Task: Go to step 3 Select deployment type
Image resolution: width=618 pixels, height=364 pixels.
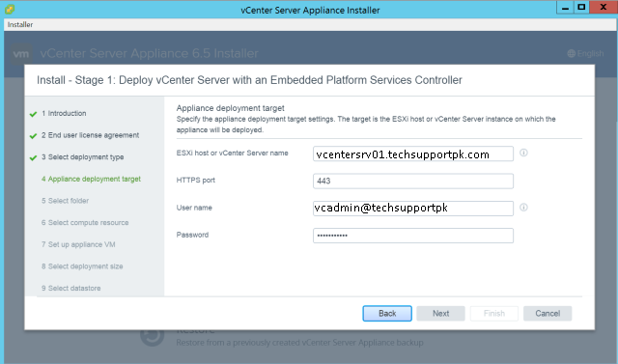Action: [x=83, y=157]
